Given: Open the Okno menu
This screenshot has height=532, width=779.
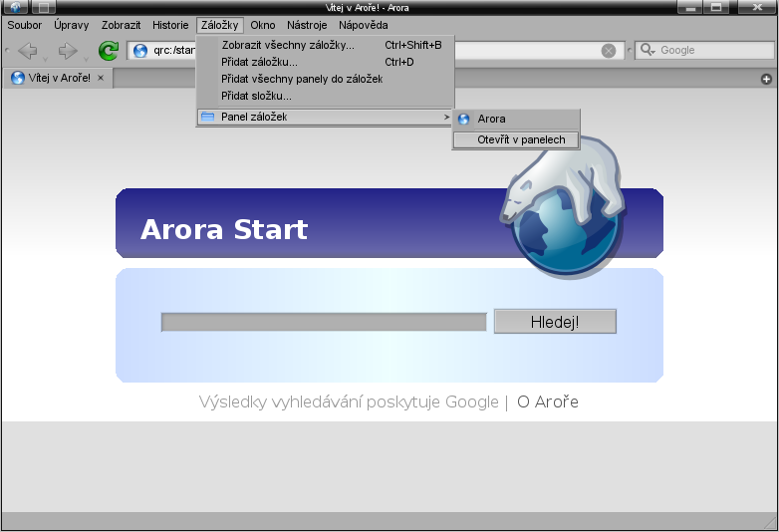Looking at the screenshot, I should [263, 25].
